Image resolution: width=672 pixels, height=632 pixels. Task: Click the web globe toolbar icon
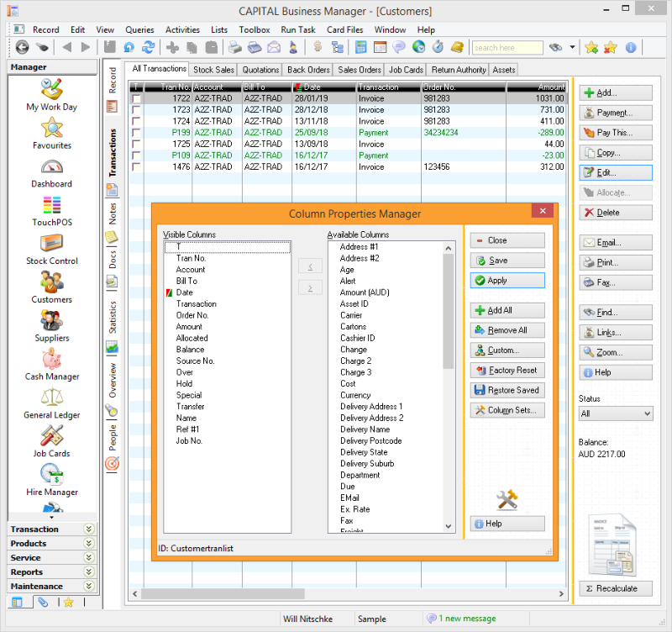click(418, 47)
